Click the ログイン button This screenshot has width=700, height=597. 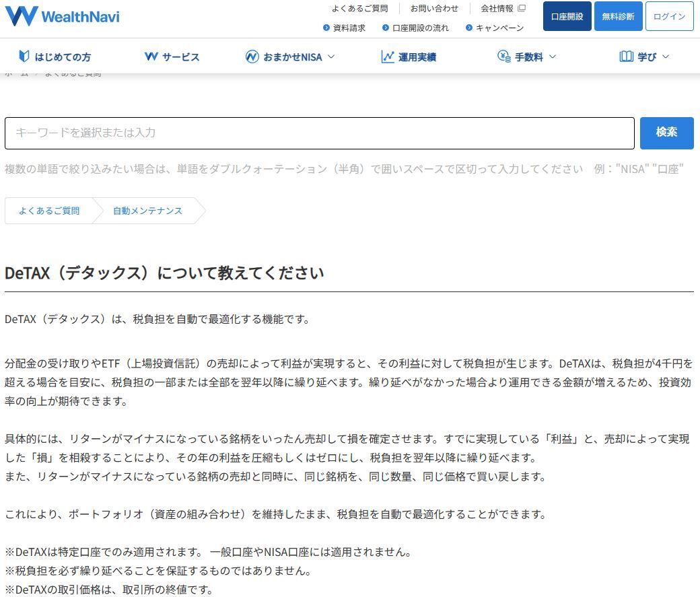[669, 16]
